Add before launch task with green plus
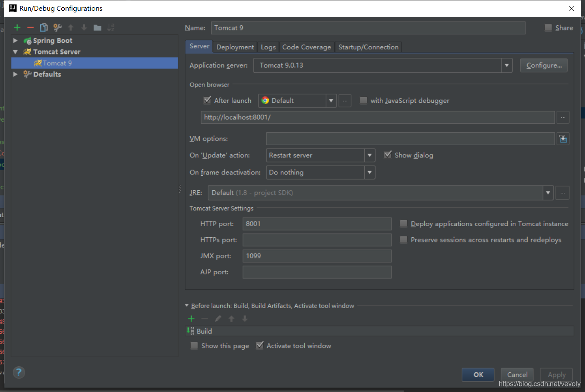 [x=191, y=319]
